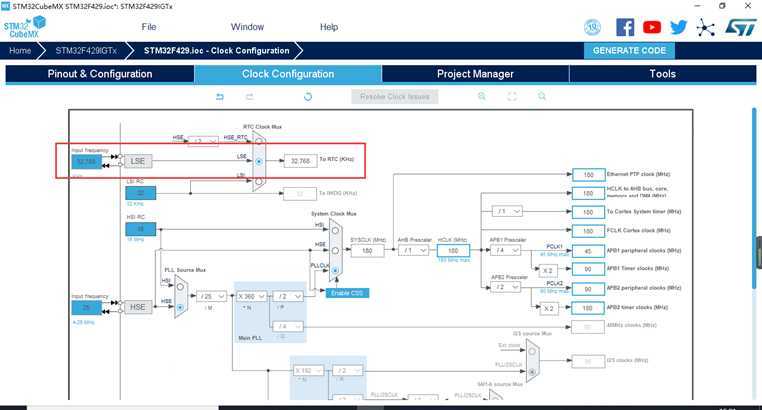Open the File menu

click(x=149, y=27)
